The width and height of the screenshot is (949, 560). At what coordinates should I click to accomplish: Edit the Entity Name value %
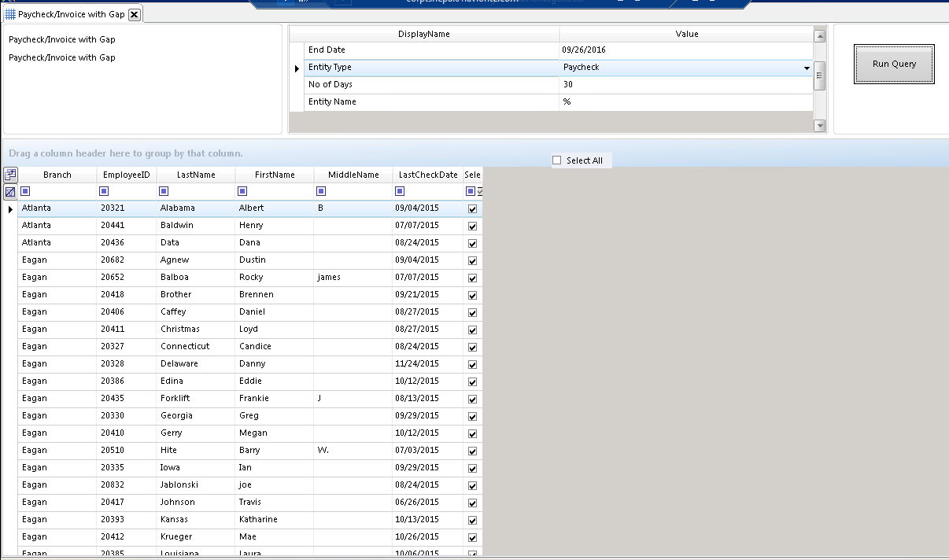click(686, 101)
